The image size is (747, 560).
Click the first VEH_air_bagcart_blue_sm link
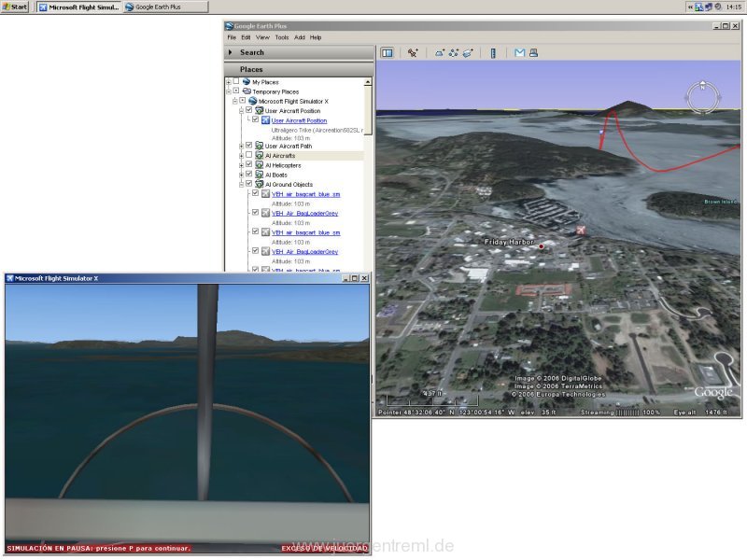point(306,194)
